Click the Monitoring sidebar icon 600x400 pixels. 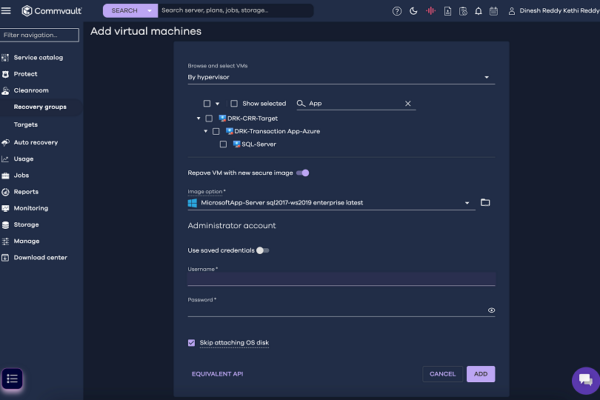[5, 209]
